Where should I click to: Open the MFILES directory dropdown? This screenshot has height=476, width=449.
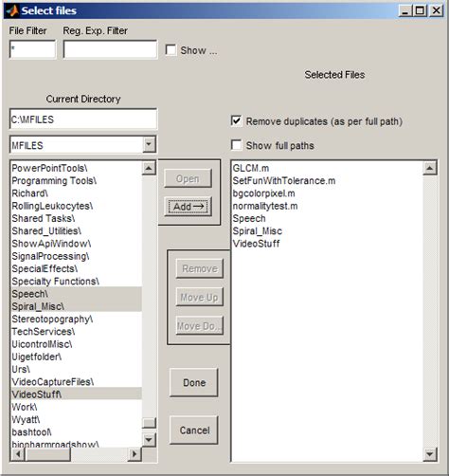point(149,144)
